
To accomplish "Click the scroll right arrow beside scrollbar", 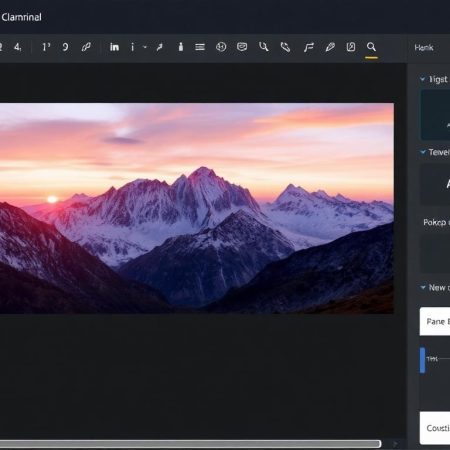I will (395, 444).
